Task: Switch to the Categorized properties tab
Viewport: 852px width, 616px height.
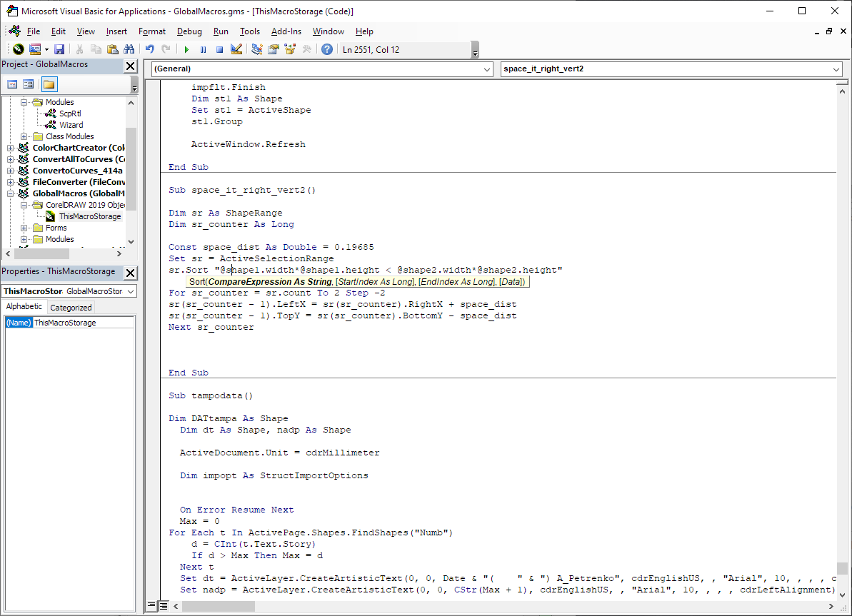Action: (x=71, y=308)
